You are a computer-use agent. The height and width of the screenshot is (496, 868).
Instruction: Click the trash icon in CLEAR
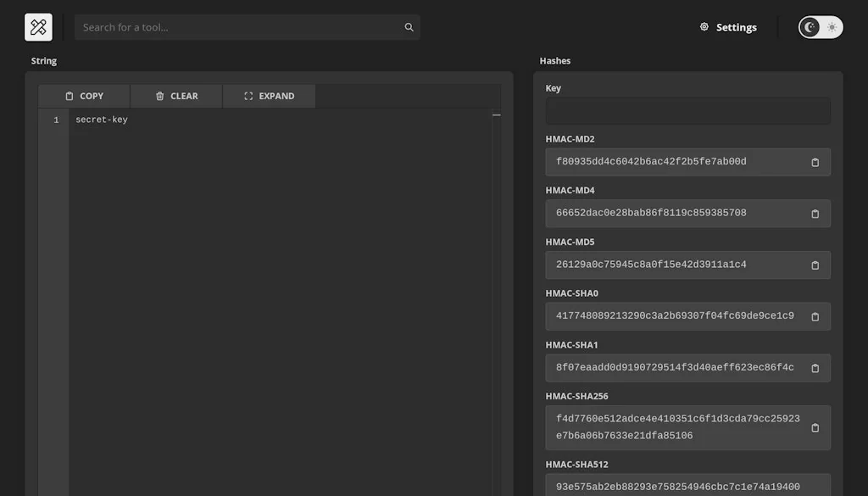(160, 96)
